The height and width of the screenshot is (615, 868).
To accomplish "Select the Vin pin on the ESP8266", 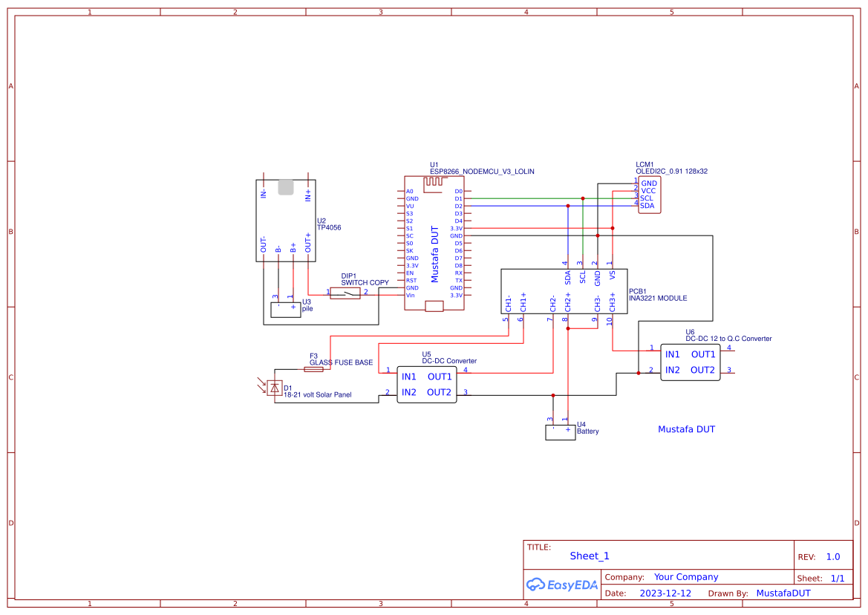I will click(x=409, y=294).
